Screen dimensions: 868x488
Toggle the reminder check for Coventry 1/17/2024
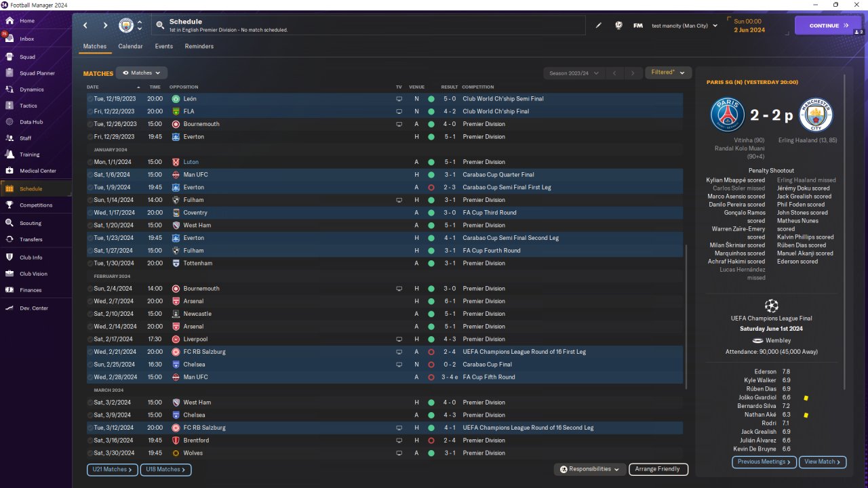point(90,213)
